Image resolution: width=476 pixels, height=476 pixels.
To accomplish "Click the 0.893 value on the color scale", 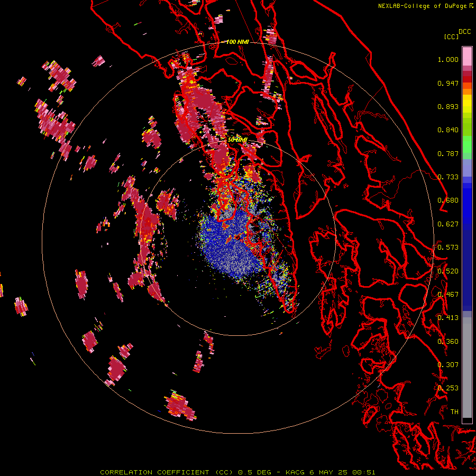I will coord(448,106).
